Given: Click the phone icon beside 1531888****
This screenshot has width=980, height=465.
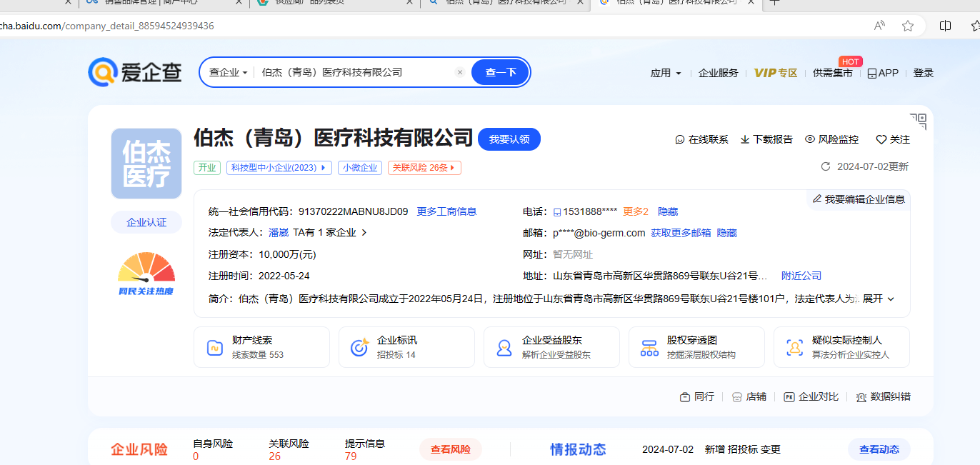Looking at the screenshot, I should [557, 212].
